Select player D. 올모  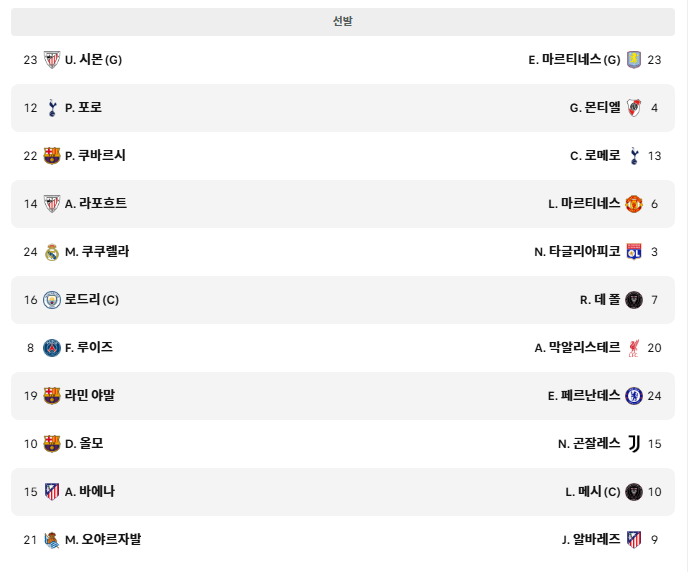84,443
